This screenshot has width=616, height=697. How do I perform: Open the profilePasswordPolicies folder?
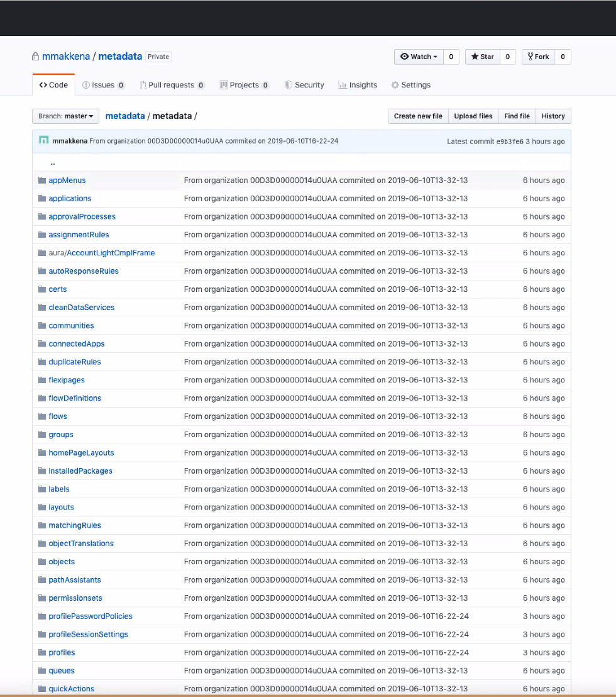pyautogui.click(x=90, y=616)
